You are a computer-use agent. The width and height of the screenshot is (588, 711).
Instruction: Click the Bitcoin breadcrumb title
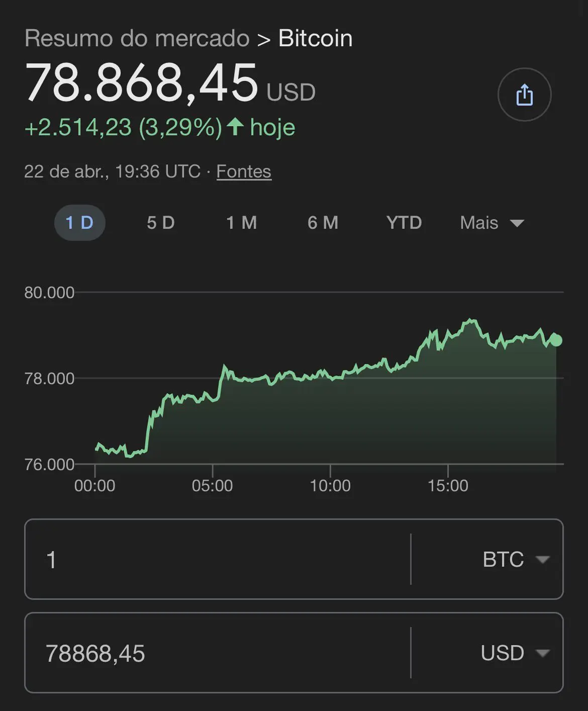coord(315,38)
